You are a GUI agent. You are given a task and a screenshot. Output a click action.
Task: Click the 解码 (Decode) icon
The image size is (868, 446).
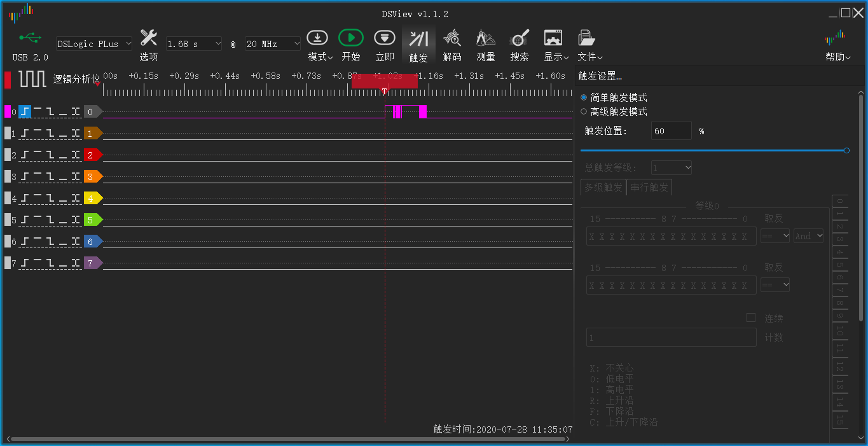point(452,38)
